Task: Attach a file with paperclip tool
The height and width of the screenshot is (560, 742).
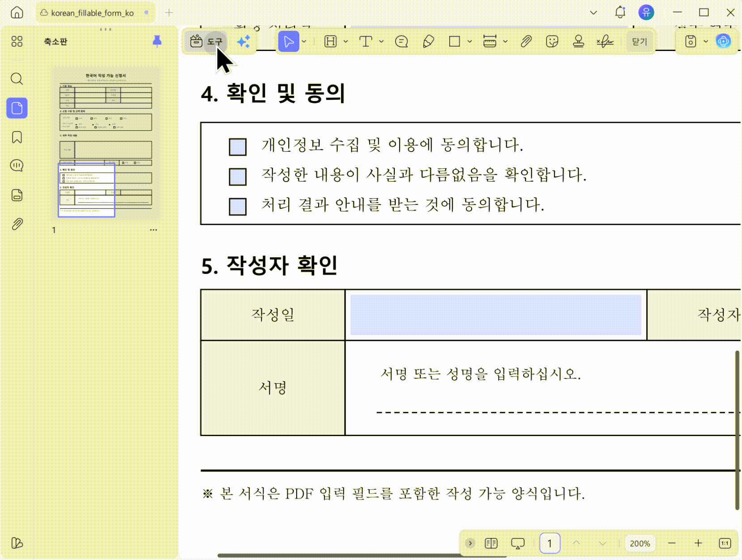Action: click(x=526, y=42)
